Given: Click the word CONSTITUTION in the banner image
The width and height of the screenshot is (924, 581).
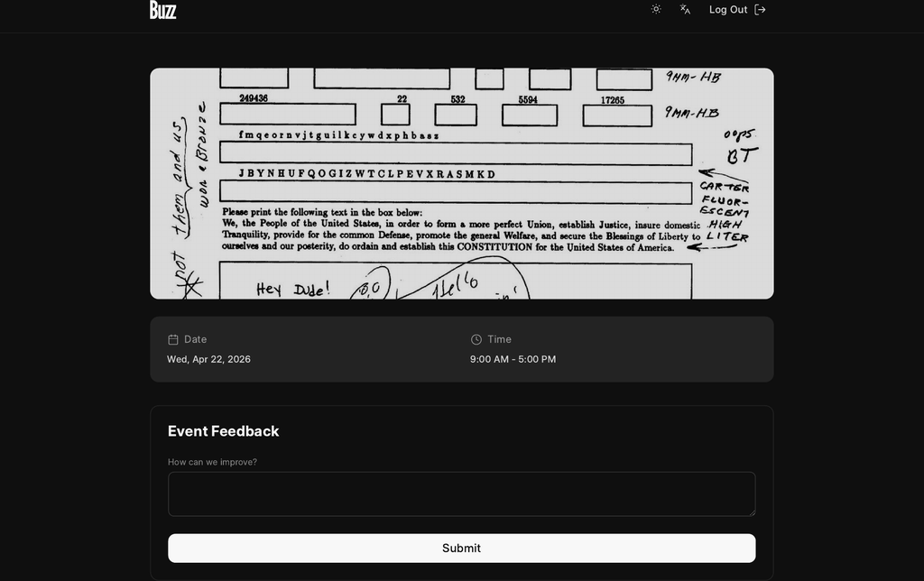Looking at the screenshot, I should click(494, 247).
